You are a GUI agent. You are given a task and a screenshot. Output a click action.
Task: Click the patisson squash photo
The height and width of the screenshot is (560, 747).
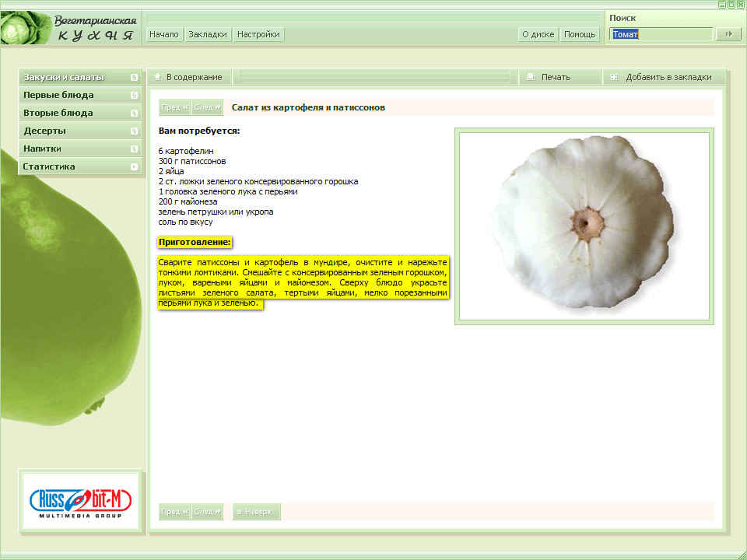[584, 226]
